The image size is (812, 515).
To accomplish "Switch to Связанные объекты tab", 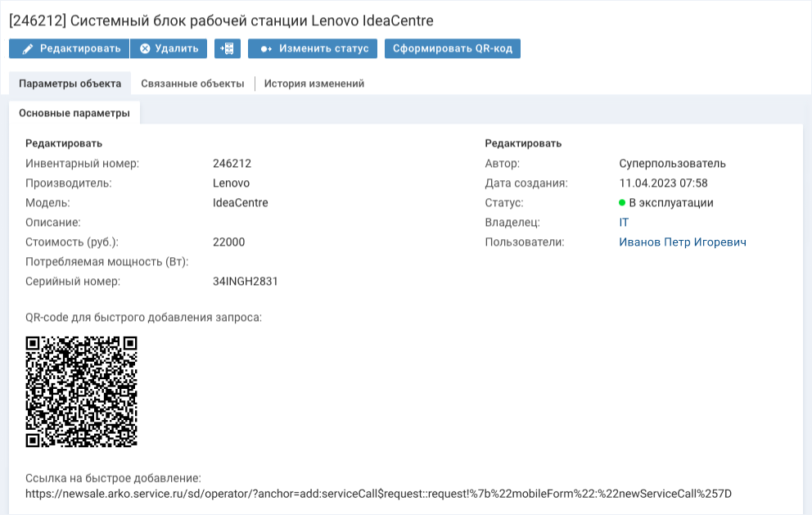I will [192, 84].
